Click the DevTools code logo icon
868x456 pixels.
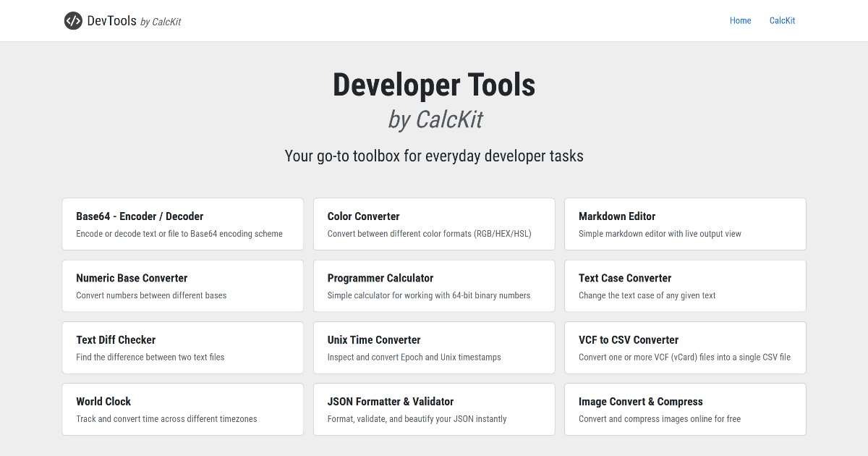[x=73, y=21]
